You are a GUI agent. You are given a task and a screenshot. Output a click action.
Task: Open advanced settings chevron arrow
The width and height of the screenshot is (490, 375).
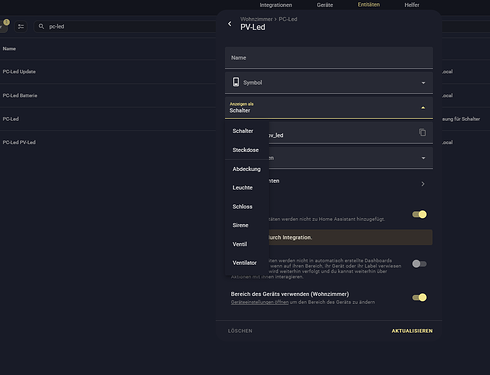(423, 184)
